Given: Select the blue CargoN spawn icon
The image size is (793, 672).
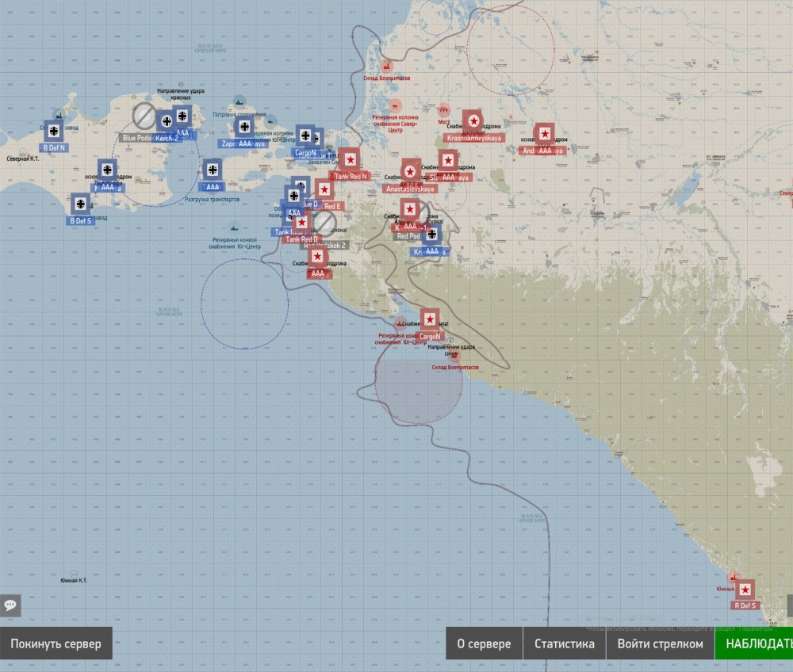Looking at the screenshot, I should pos(305,136).
